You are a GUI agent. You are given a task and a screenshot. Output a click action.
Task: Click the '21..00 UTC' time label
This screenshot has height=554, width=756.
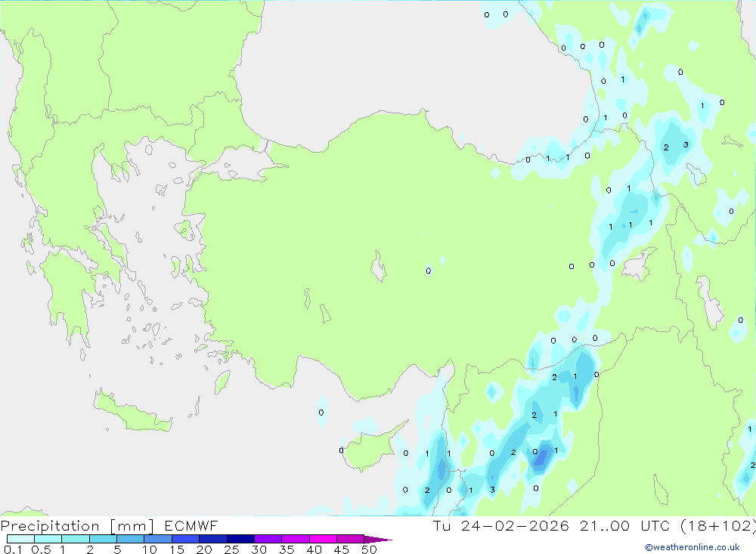(624, 525)
